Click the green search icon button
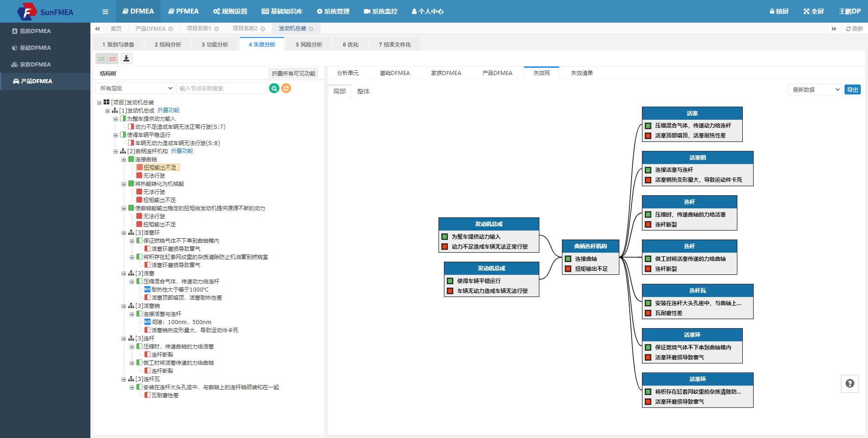Image resolution: width=868 pixels, height=438 pixels. 274,88
